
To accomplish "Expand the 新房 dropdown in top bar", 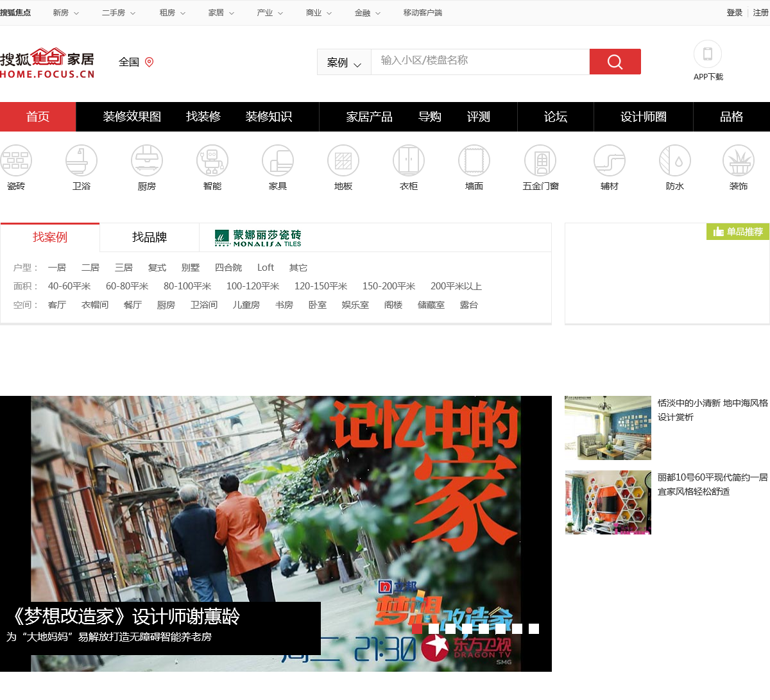I will point(66,13).
